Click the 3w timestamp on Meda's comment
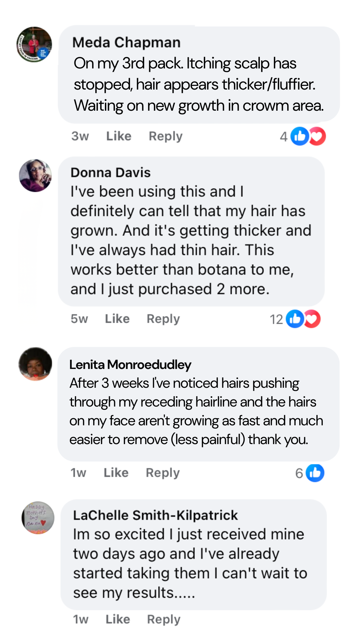Viewport: 362px width, 644px height. tap(80, 136)
